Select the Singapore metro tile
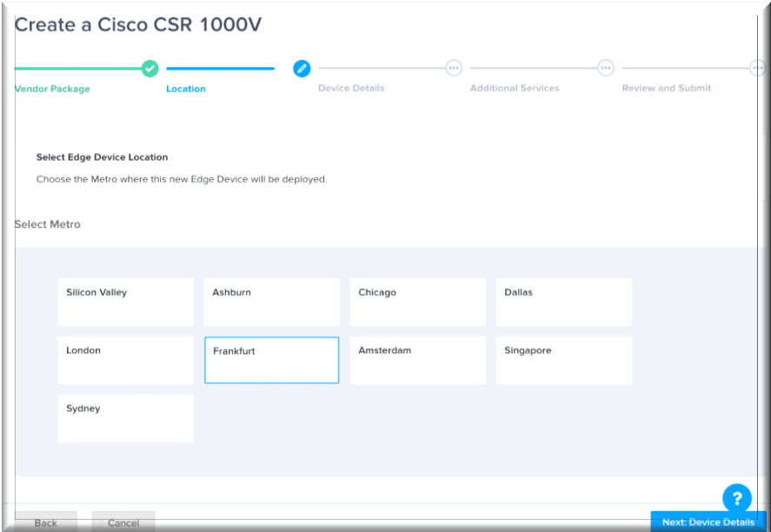The width and height of the screenshot is (771, 532). pyautogui.click(x=563, y=360)
